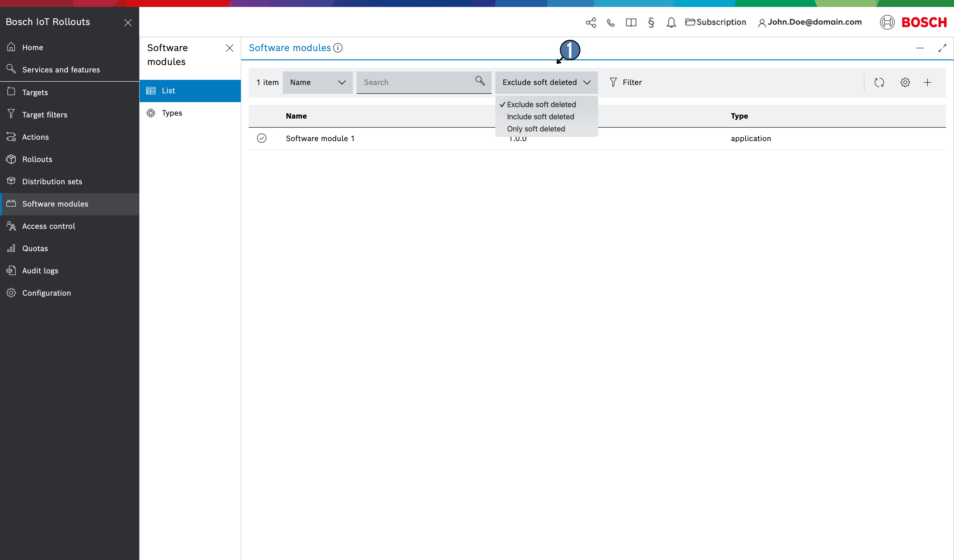Click the Software modules sidebar icon
The image size is (954, 560).
(x=11, y=203)
